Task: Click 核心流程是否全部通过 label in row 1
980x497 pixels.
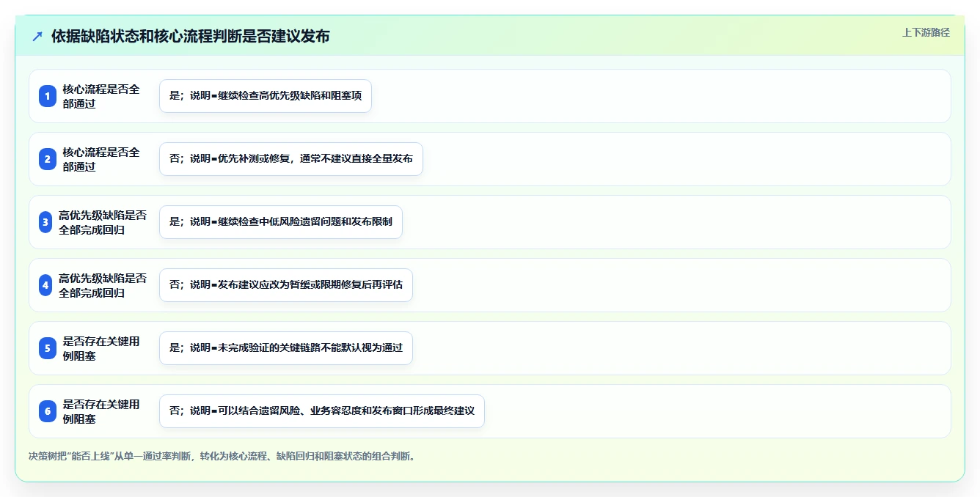Action: pyautogui.click(x=101, y=96)
